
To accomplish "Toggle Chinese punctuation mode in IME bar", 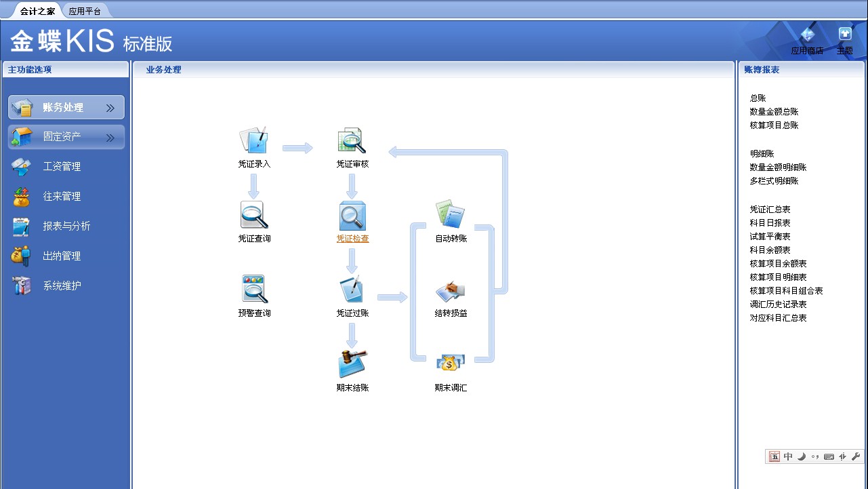I will 815,457.
